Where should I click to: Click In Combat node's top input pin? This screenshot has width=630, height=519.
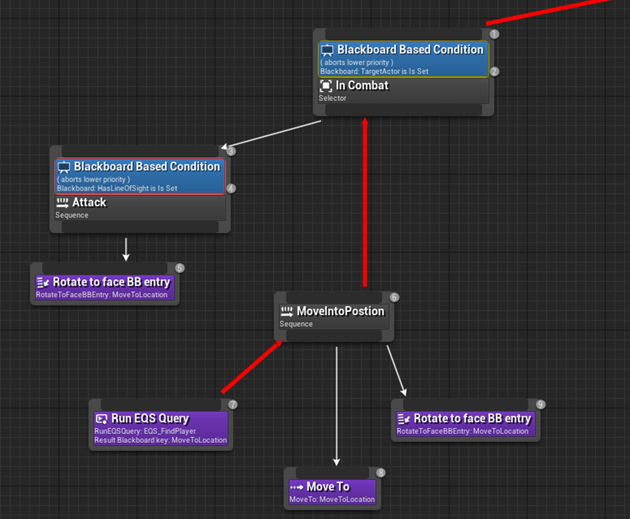pyautogui.click(x=403, y=34)
